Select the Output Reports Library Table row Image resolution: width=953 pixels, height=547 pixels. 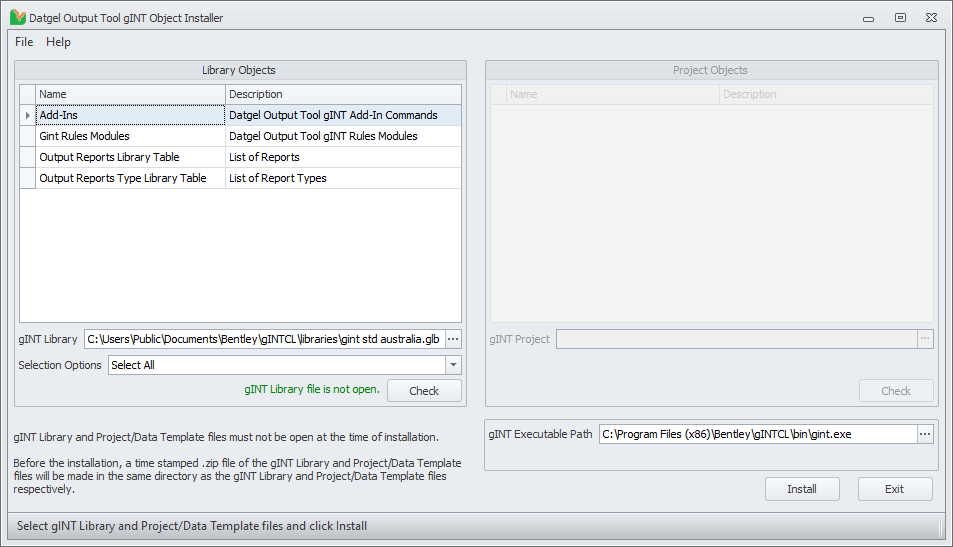pyautogui.click(x=130, y=157)
